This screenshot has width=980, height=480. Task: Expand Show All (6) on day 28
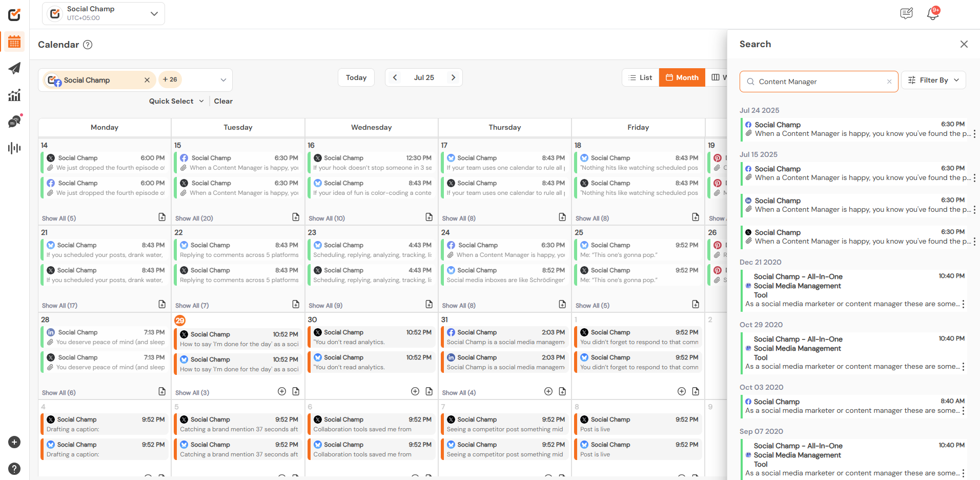pos(59,393)
